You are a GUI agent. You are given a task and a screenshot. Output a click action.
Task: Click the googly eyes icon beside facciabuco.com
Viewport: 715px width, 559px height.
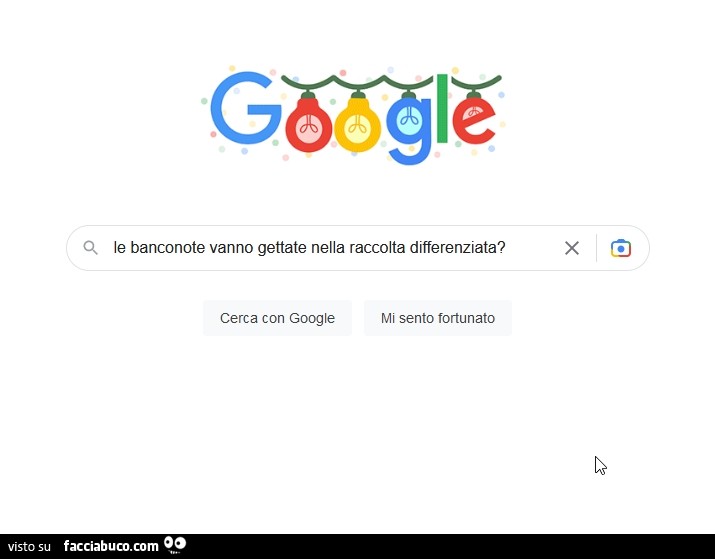click(175, 545)
